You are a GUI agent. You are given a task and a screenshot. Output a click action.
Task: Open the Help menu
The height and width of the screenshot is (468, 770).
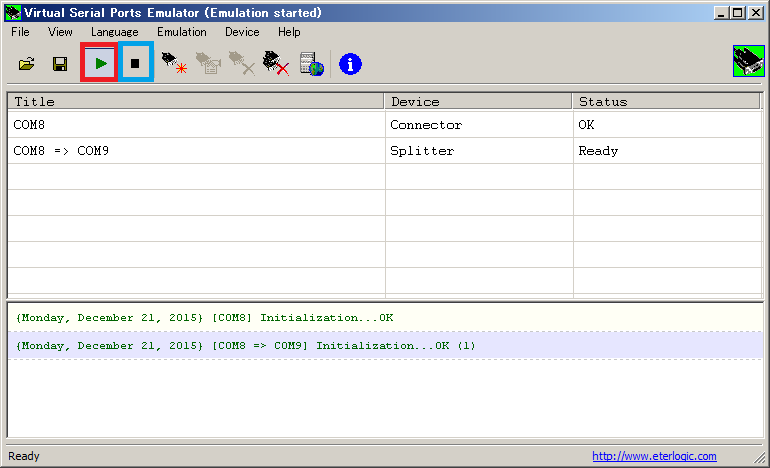(289, 32)
